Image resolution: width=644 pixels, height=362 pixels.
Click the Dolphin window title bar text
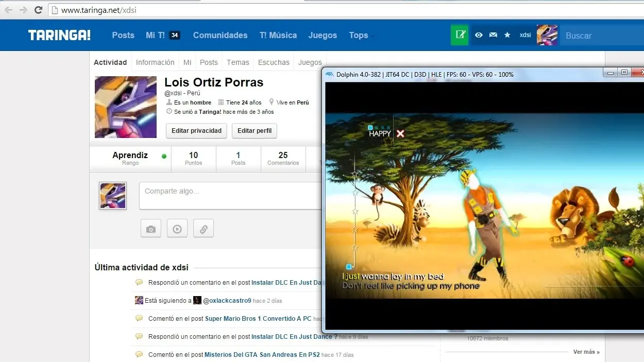click(x=425, y=75)
